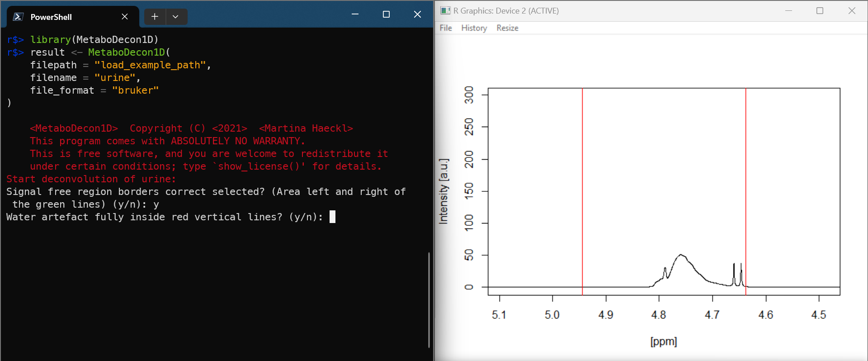
Task: Click the 5.0 ppm axis label
Action: coord(552,315)
